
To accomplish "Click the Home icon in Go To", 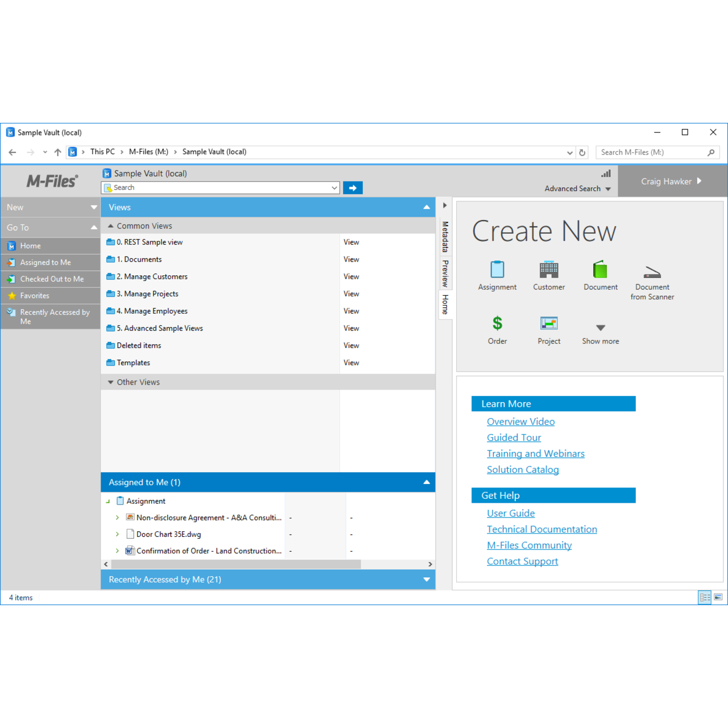I will click(x=11, y=246).
